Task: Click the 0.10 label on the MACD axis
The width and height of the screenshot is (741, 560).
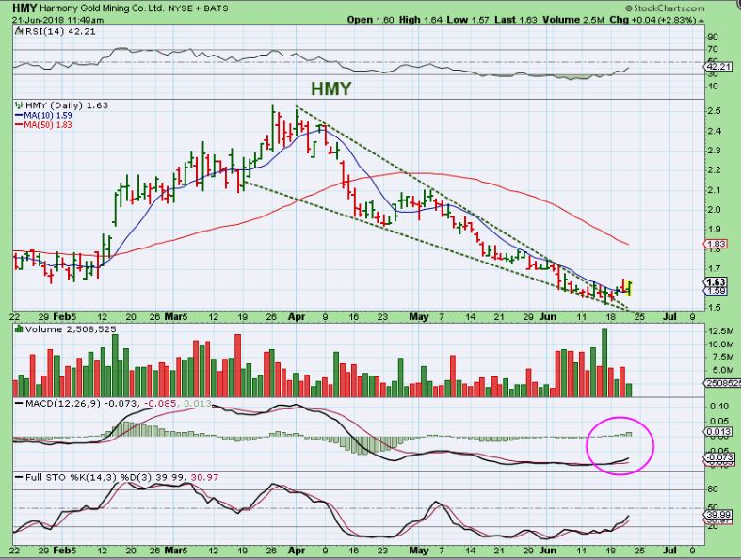Action: 717,406
